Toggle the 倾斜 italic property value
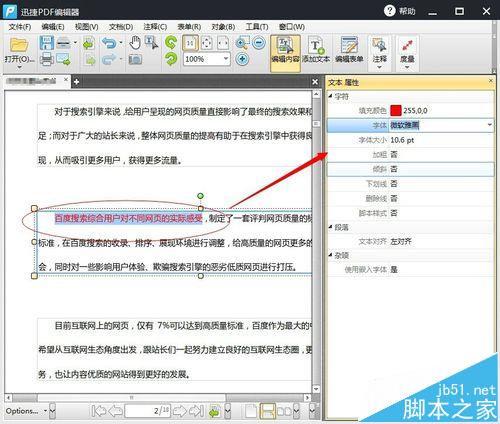The width and height of the screenshot is (500, 424). (x=394, y=169)
